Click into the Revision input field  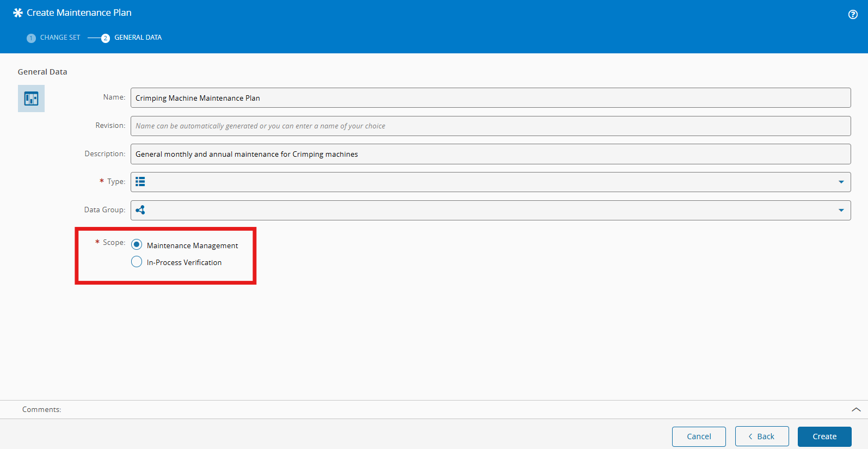pyautogui.click(x=490, y=126)
